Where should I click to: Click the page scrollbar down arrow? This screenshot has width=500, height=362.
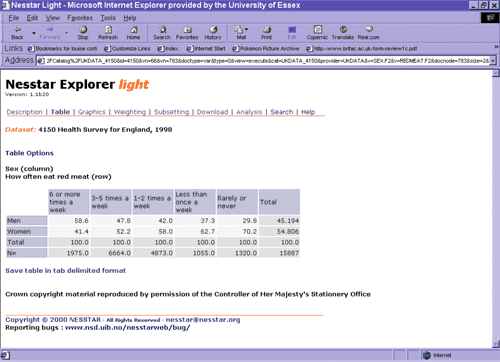click(x=496, y=344)
